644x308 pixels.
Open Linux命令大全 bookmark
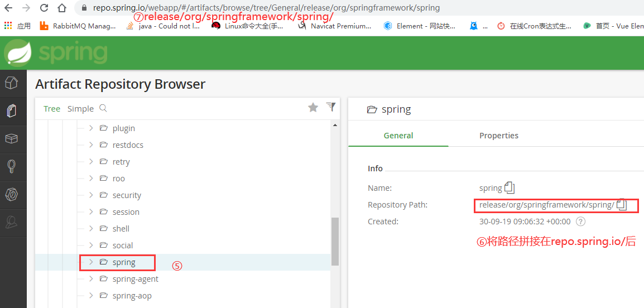click(247, 26)
